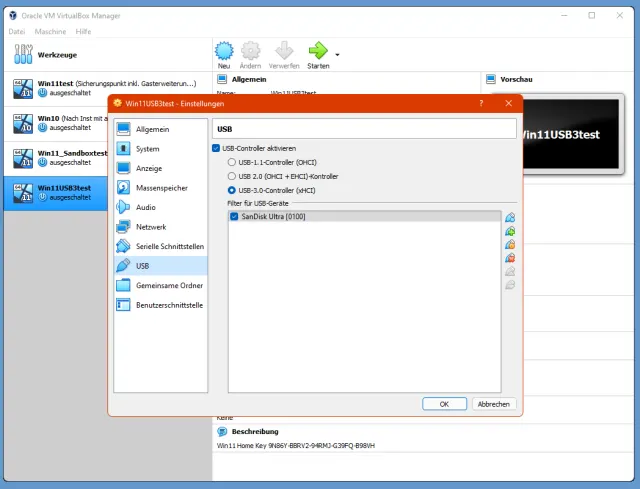Viewport: 640px width, 489px height.
Task: Open the Maschine menu
Action: [x=50, y=31]
